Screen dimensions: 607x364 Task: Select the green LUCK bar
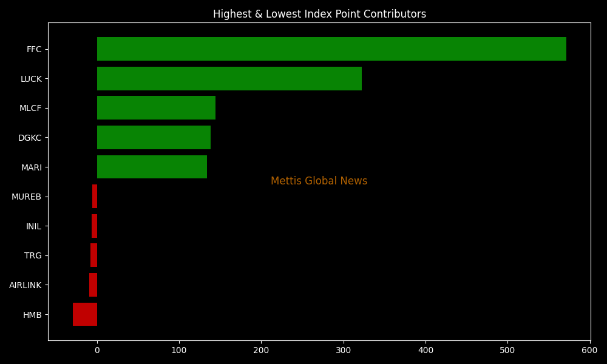(x=229, y=79)
